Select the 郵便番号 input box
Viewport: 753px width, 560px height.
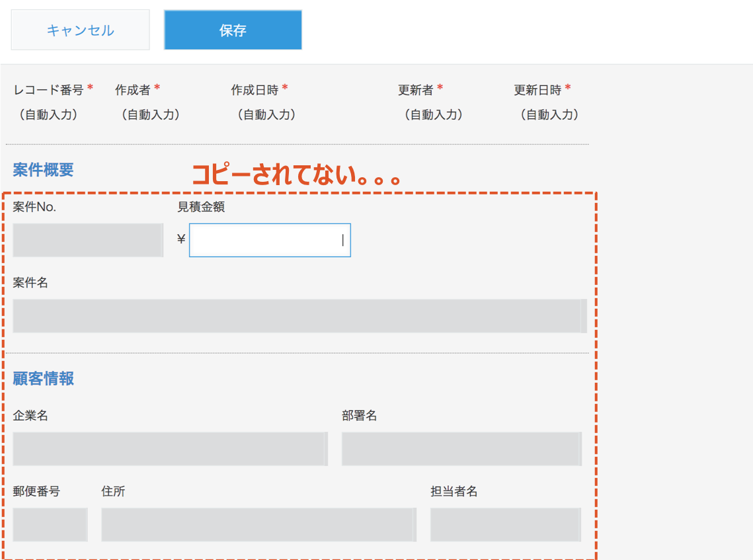tap(50, 525)
